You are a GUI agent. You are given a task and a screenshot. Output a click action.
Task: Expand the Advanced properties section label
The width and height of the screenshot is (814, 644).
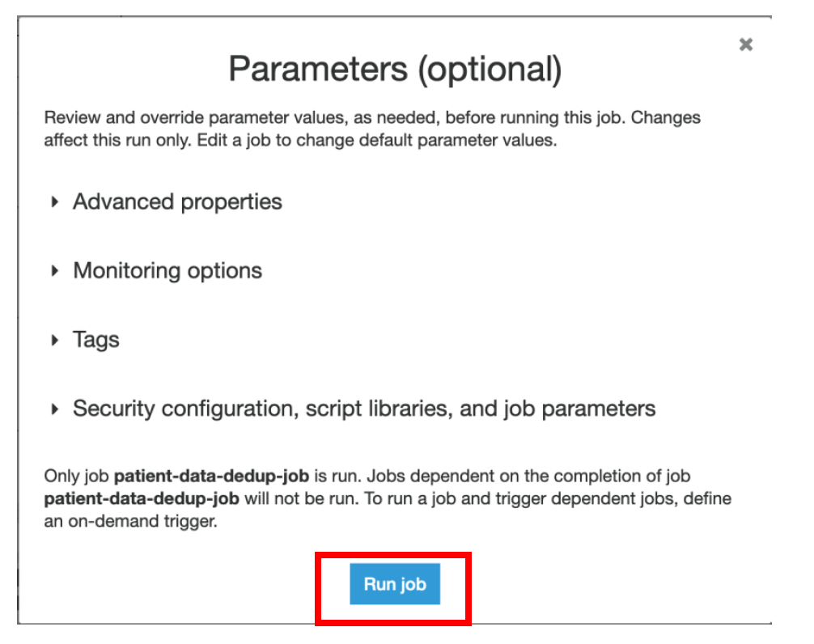(177, 202)
